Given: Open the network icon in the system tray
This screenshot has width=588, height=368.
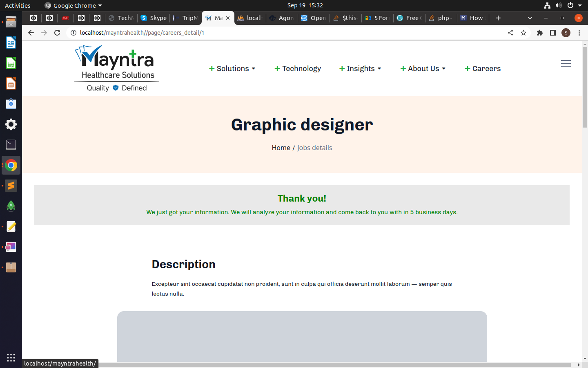Looking at the screenshot, I should click(x=547, y=5).
